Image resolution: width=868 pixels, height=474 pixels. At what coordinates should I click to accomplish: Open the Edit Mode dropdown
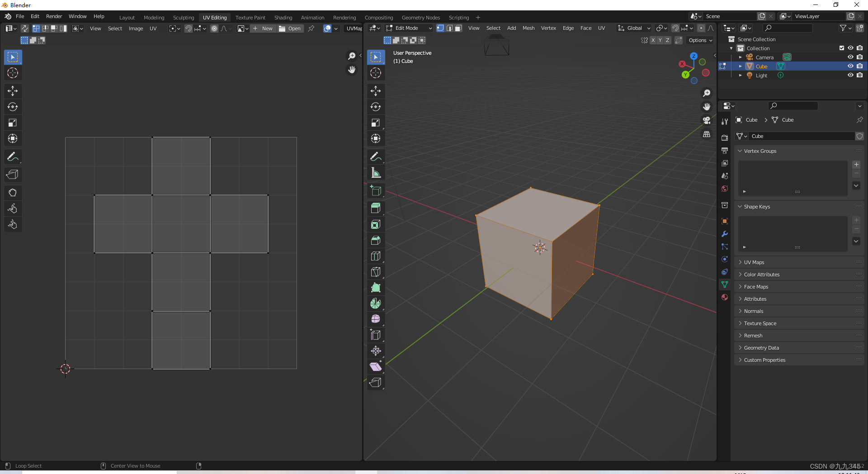pos(409,28)
